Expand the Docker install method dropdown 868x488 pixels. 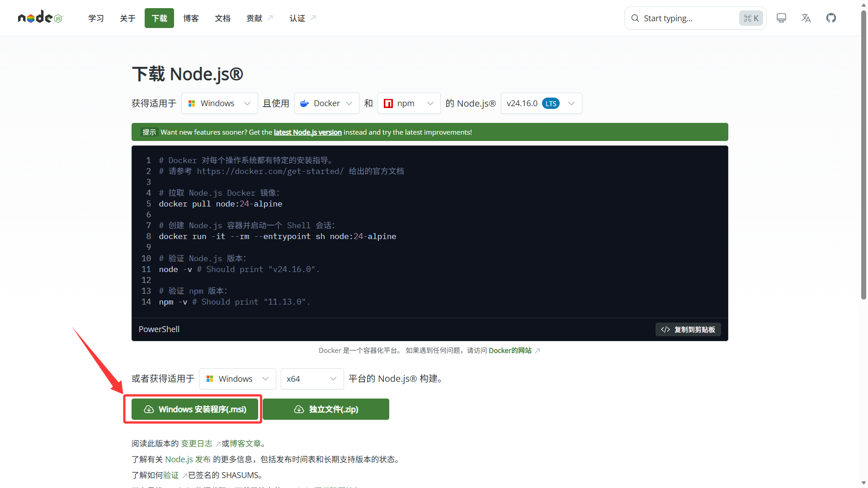point(326,103)
